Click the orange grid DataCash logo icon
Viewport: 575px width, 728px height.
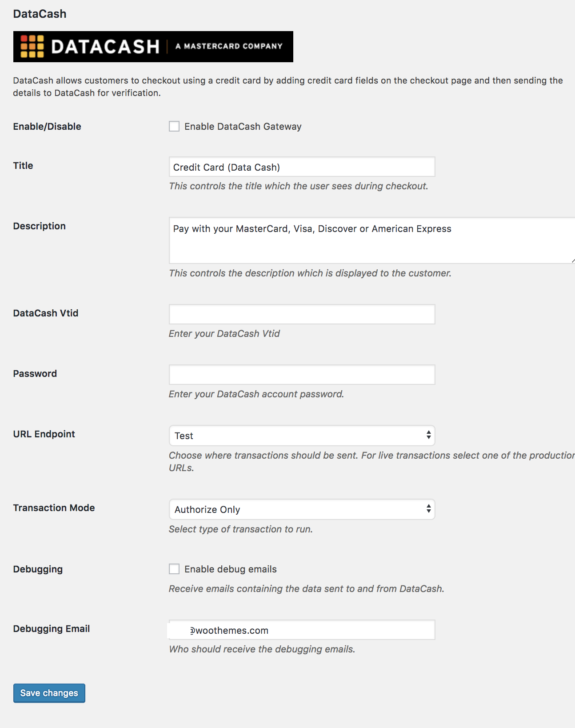point(32,47)
